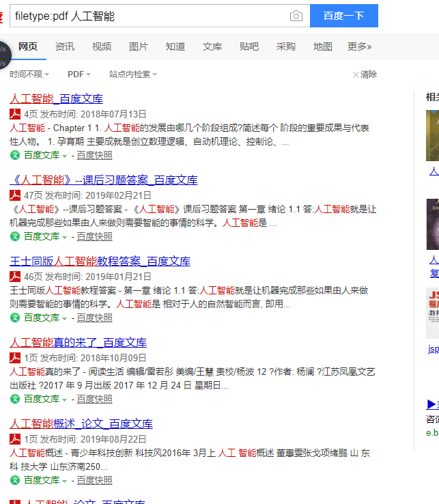Select the 采购 tab
The width and height of the screenshot is (439, 504).
(285, 46)
